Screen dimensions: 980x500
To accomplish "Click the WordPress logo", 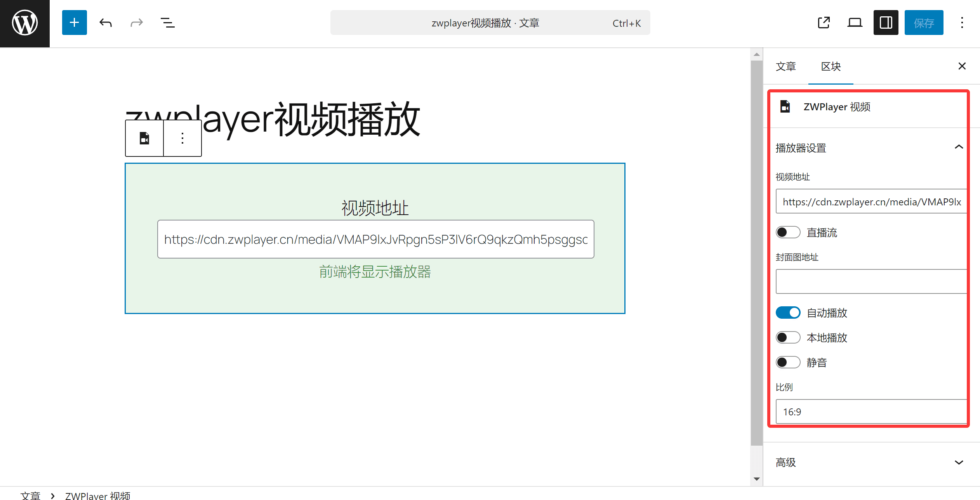I will click(x=24, y=23).
